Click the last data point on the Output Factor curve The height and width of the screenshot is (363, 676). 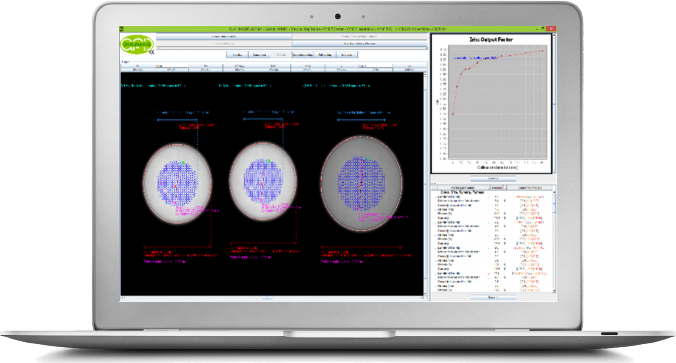click(x=542, y=51)
